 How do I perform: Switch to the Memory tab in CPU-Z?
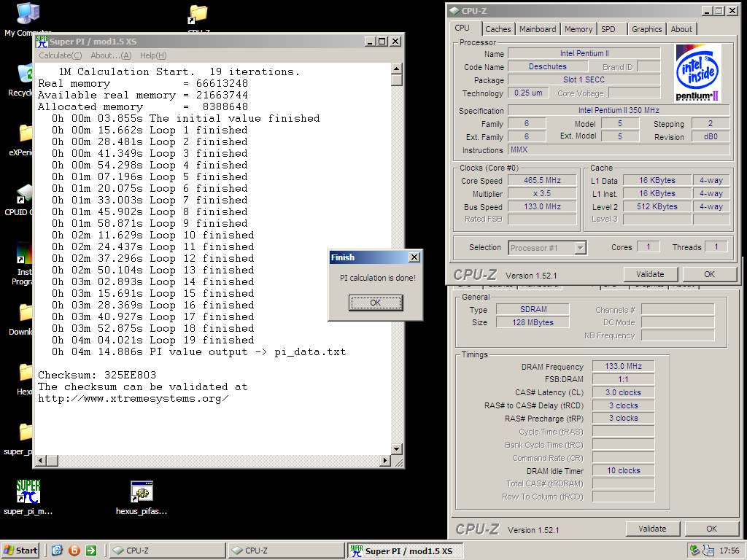click(578, 29)
